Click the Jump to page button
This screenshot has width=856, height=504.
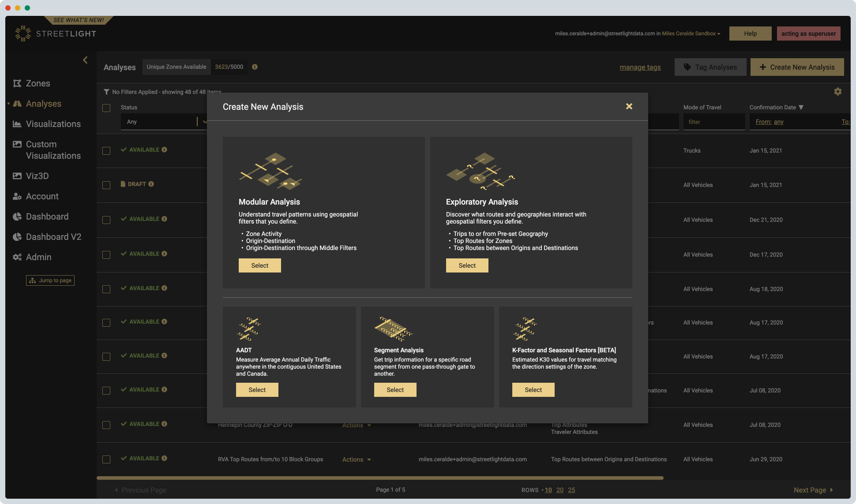click(50, 280)
